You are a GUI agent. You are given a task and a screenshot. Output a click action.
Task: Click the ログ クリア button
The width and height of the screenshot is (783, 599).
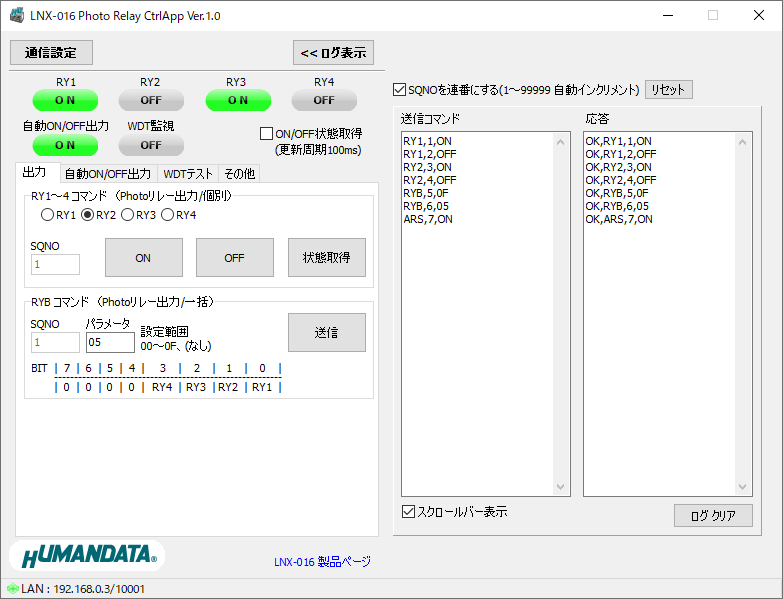[x=713, y=516]
